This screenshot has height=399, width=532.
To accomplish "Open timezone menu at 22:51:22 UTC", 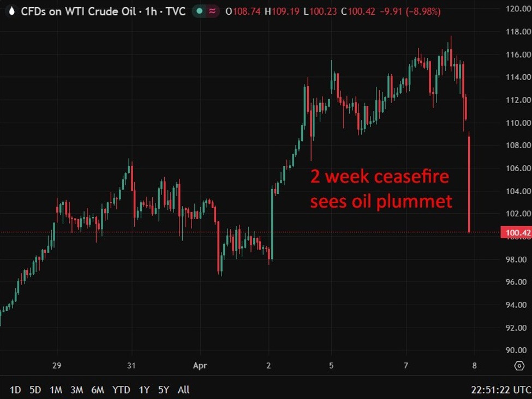I will click(500, 390).
